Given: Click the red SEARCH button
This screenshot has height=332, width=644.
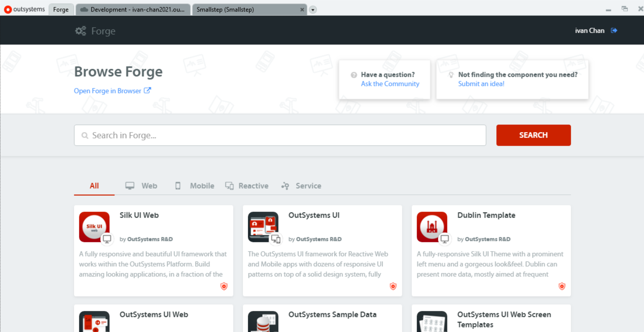Looking at the screenshot, I should [x=533, y=135].
